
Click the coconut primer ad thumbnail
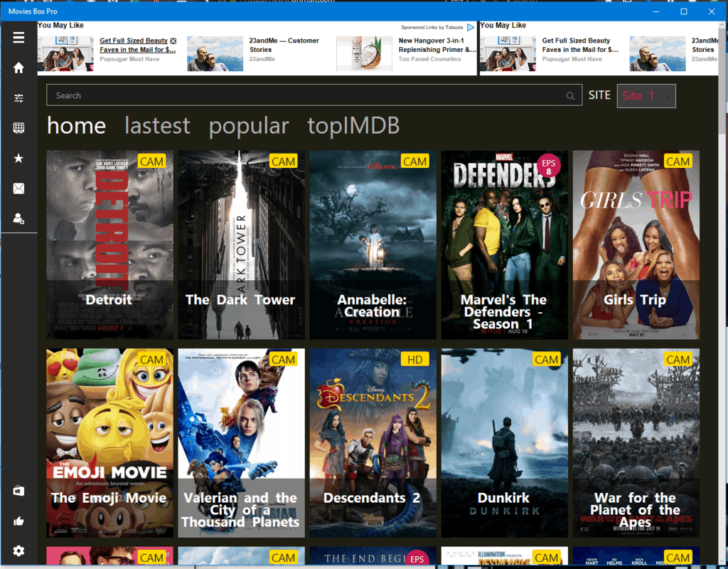pyautogui.click(x=364, y=54)
